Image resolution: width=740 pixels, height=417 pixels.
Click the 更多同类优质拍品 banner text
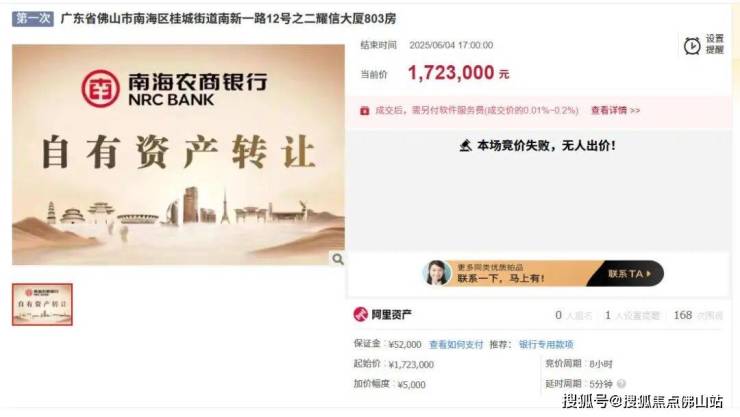pos(490,267)
